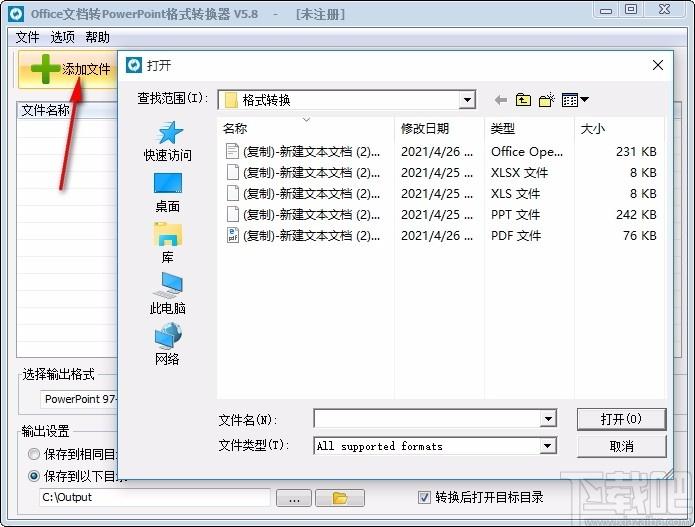
Task: Open Network location in sidebar
Action: click(168, 344)
